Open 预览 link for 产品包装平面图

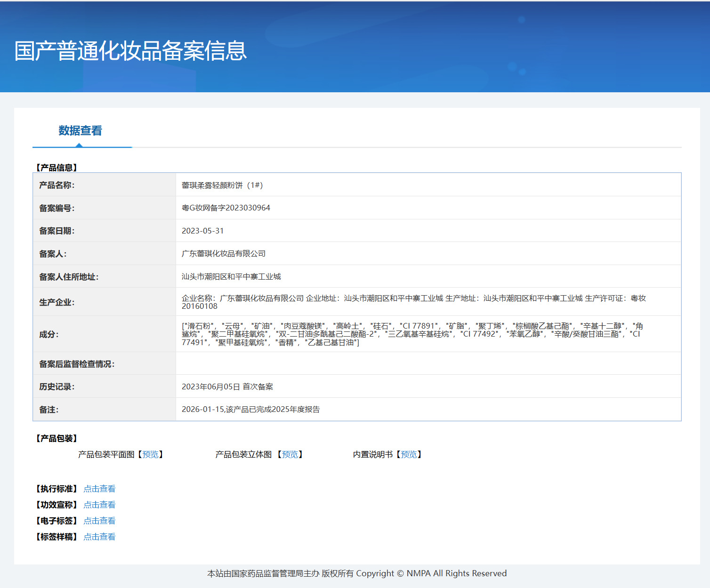(x=150, y=454)
